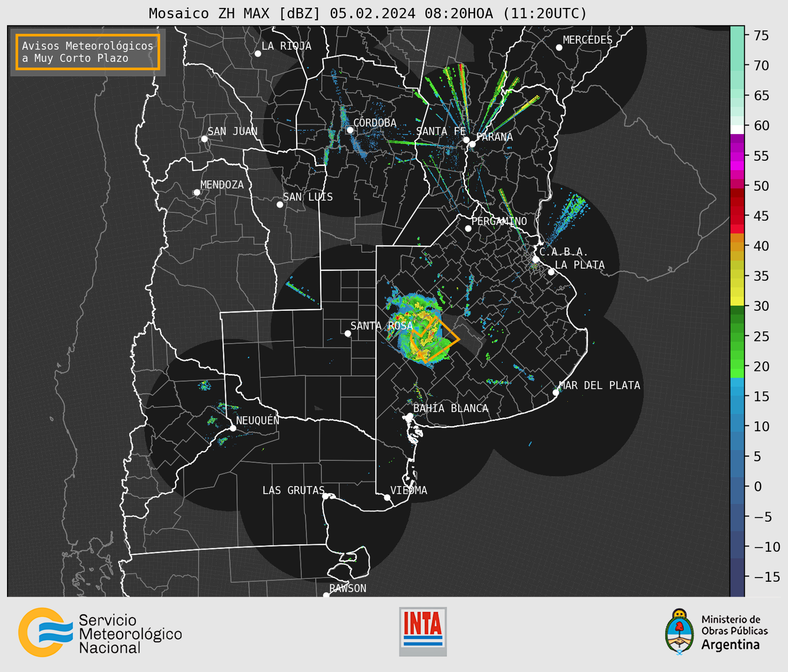Click the Mar del Plata city marker dot

coord(556,393)
